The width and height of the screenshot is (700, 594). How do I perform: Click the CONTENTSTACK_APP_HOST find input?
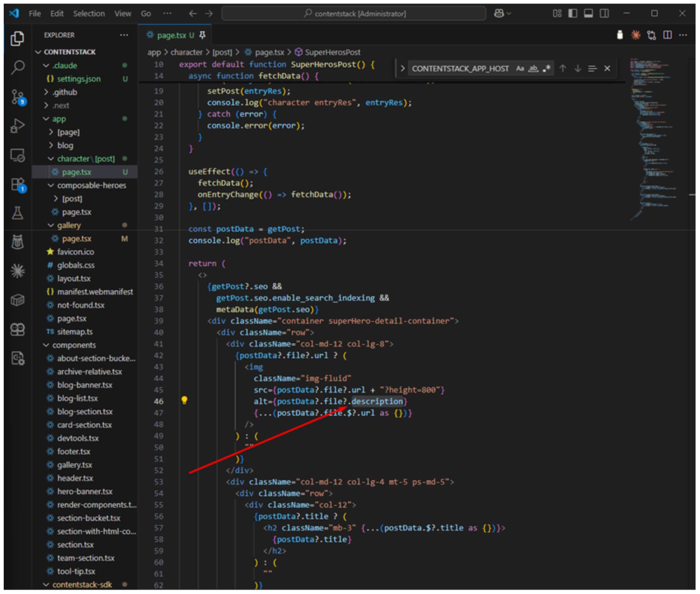(461, 69)
